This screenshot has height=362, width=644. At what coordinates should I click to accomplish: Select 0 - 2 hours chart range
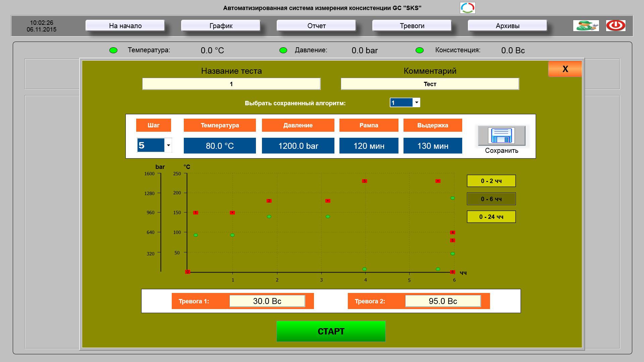(491, 181)
